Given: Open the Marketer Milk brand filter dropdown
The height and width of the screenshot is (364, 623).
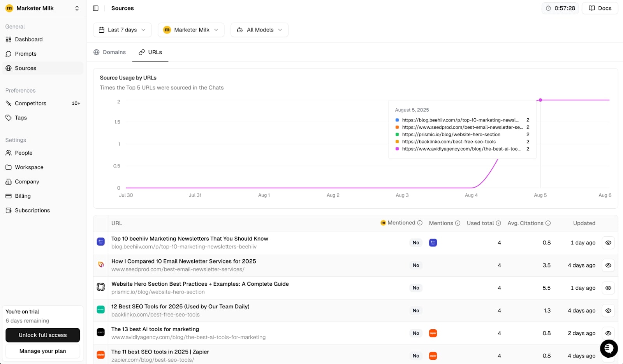Looking at the screenshot, I should pyautogui.click(x=191, y=30).
